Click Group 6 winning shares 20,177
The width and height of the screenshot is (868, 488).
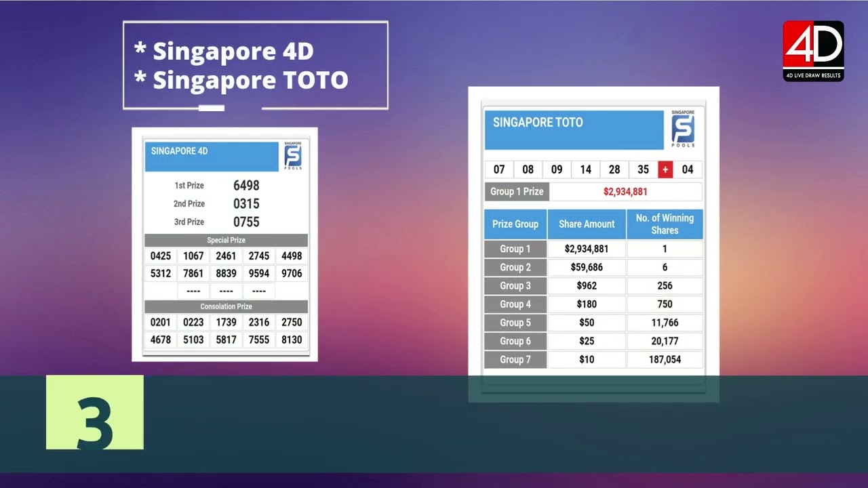[665, 341]
